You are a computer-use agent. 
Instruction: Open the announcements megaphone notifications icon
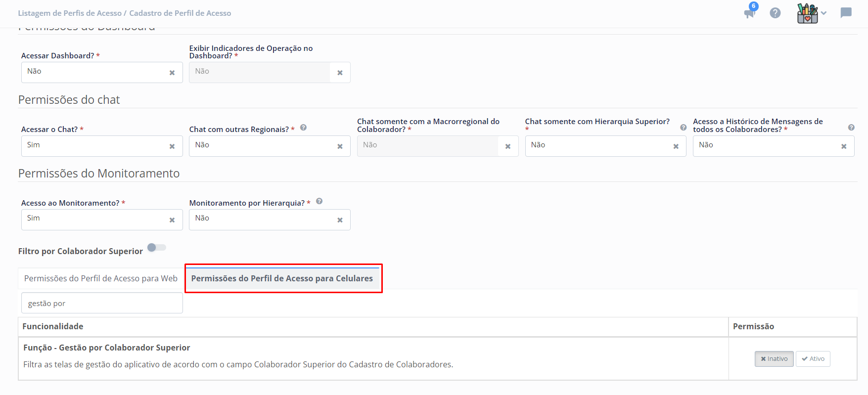pos(749,13)
